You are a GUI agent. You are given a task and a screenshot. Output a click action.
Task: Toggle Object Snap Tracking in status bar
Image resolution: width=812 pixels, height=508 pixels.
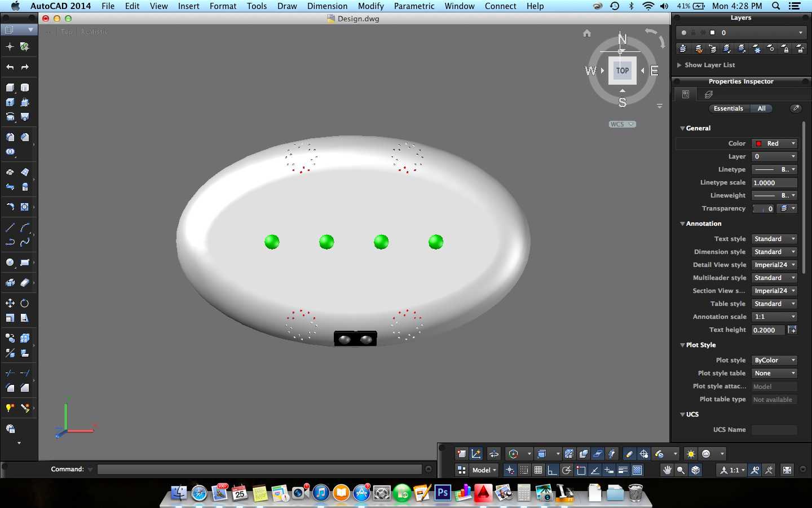click(x=595, y=470)
